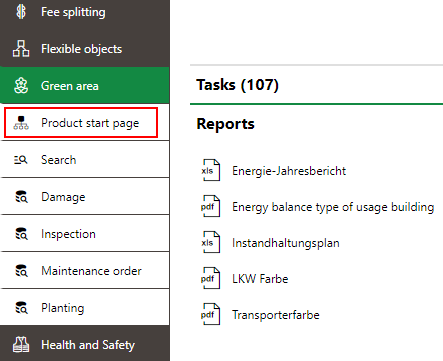This screenshot has height=361, width=443.
Task: Open the Fee splitting module
Action: (85, 13)
